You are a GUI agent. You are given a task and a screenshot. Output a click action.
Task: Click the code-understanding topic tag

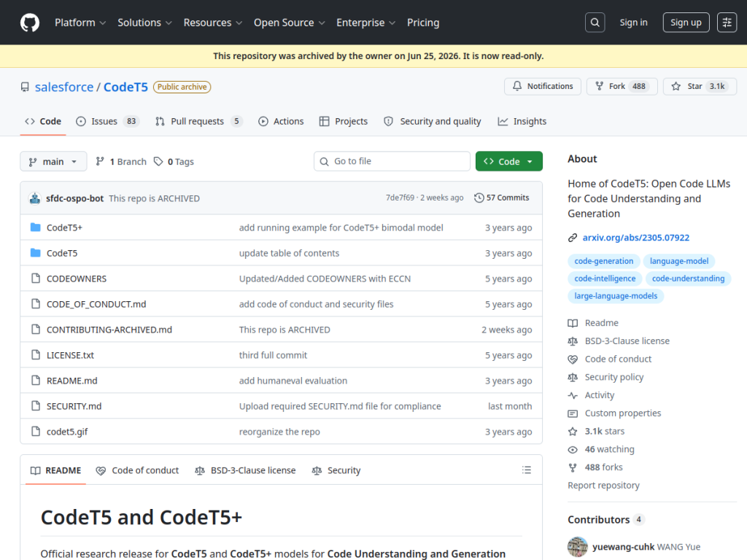coord(688,278)
